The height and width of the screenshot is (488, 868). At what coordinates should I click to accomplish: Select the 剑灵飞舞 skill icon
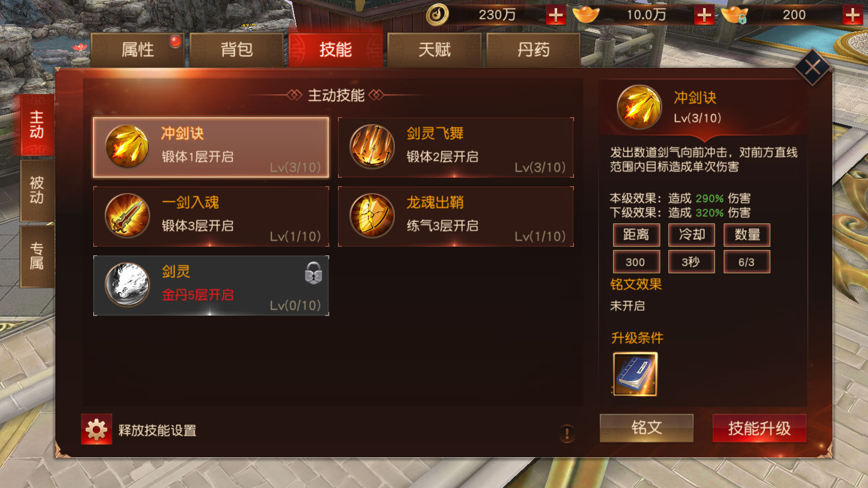click(372, 146)
